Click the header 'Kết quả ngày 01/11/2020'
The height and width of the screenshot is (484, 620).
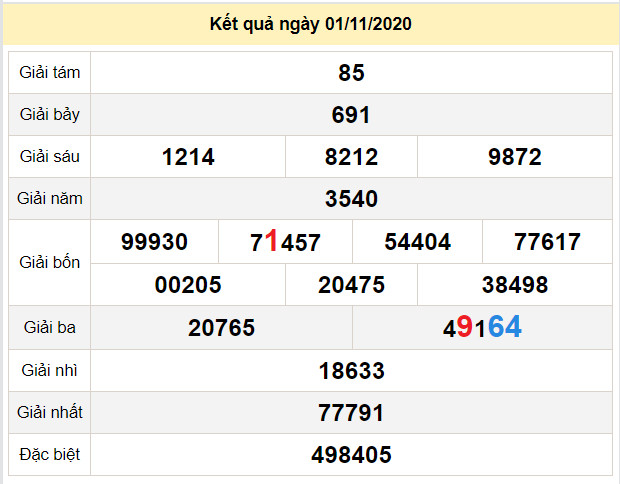pyautogui.click(x=310, y=24)
